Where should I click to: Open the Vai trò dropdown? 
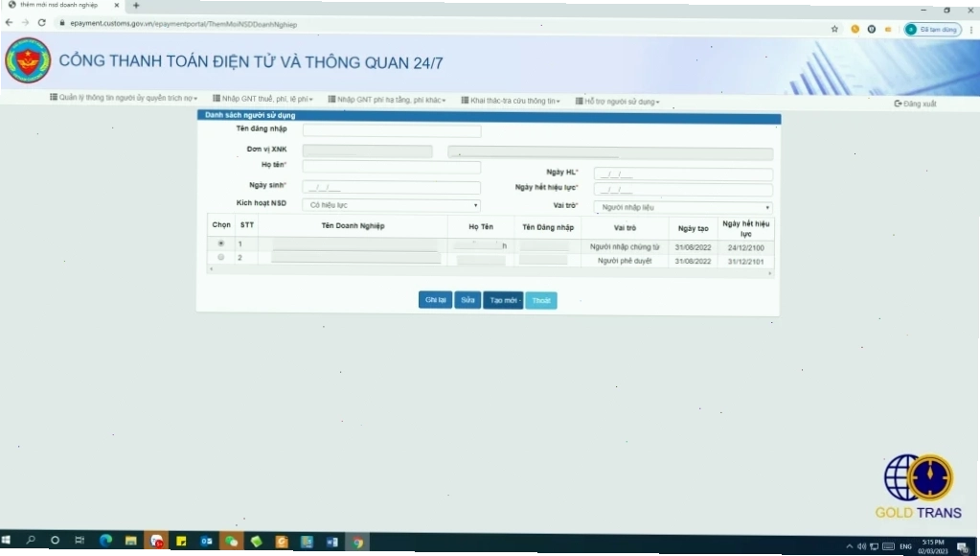click(683, 207)
